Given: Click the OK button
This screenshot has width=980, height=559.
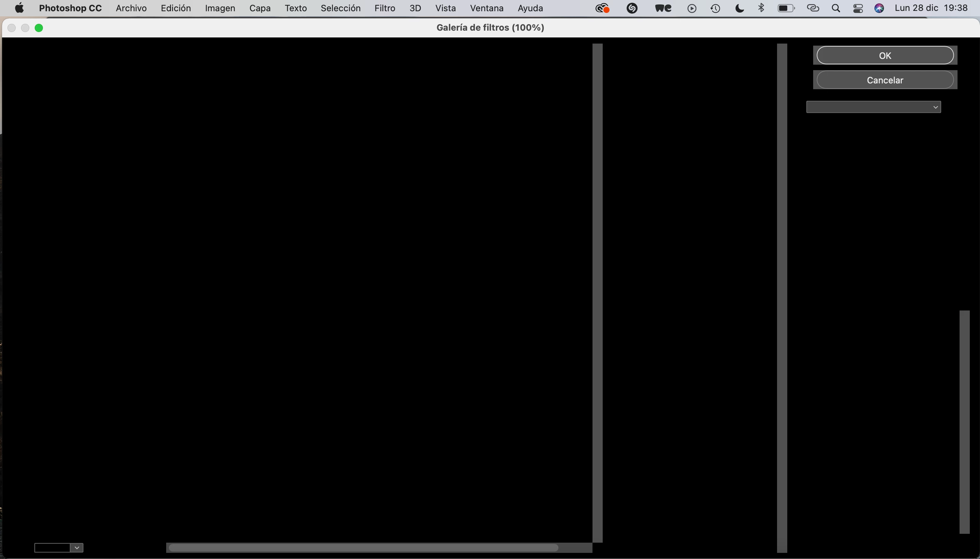Looking at the screenshot, I should [x=885, y=56].
